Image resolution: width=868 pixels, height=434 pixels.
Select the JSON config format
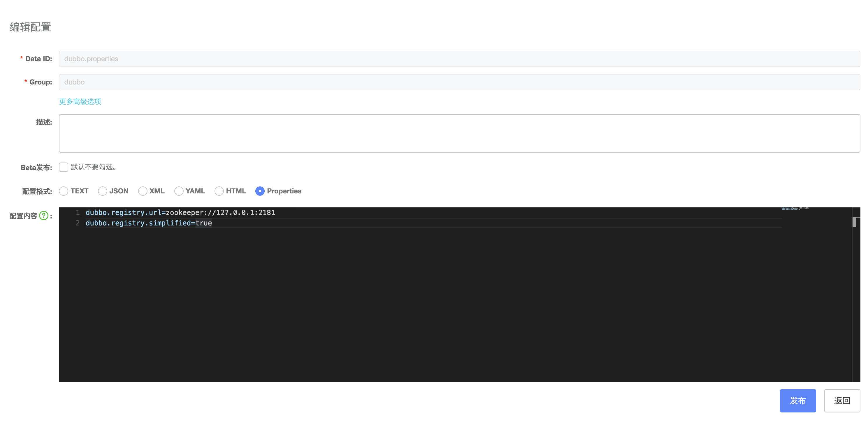(102, 191)
